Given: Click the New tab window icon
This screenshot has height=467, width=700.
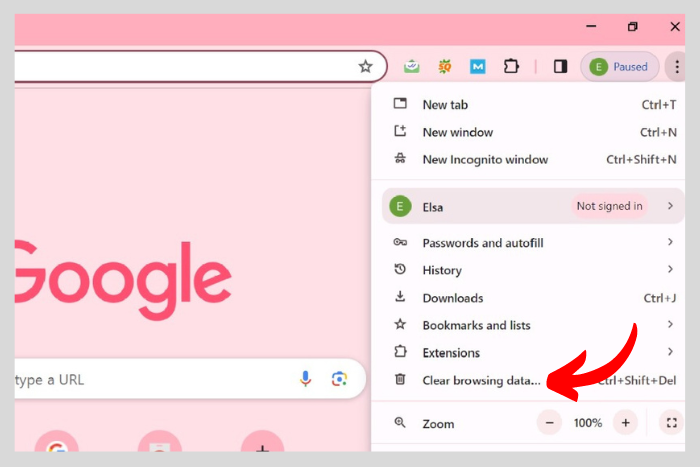Looking at the screenshot, I should [x=400, y=104].
